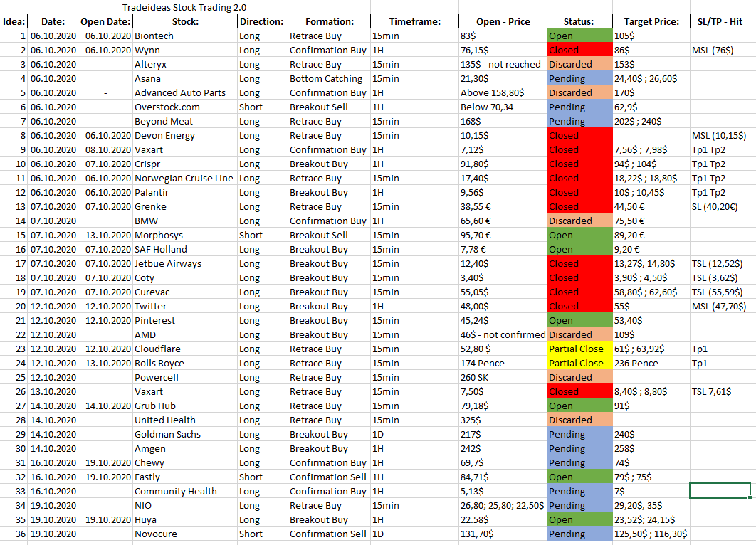
Task: Select the 'Devon Energy' cell
Action: click(185, 135)
